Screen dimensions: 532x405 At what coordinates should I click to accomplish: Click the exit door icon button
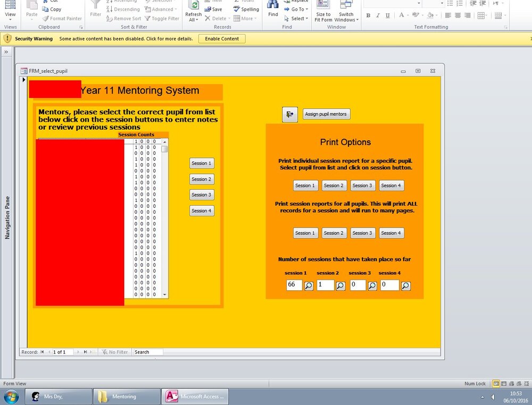coord(290,115)
